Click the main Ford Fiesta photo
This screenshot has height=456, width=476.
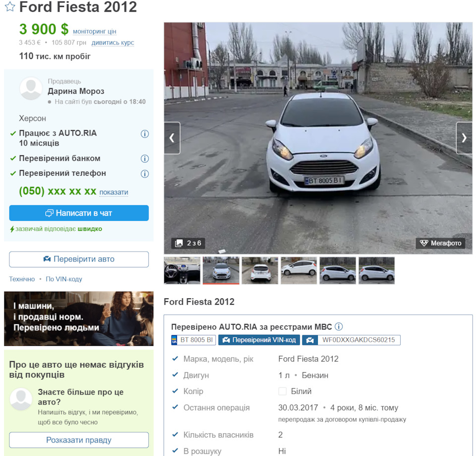318,138
